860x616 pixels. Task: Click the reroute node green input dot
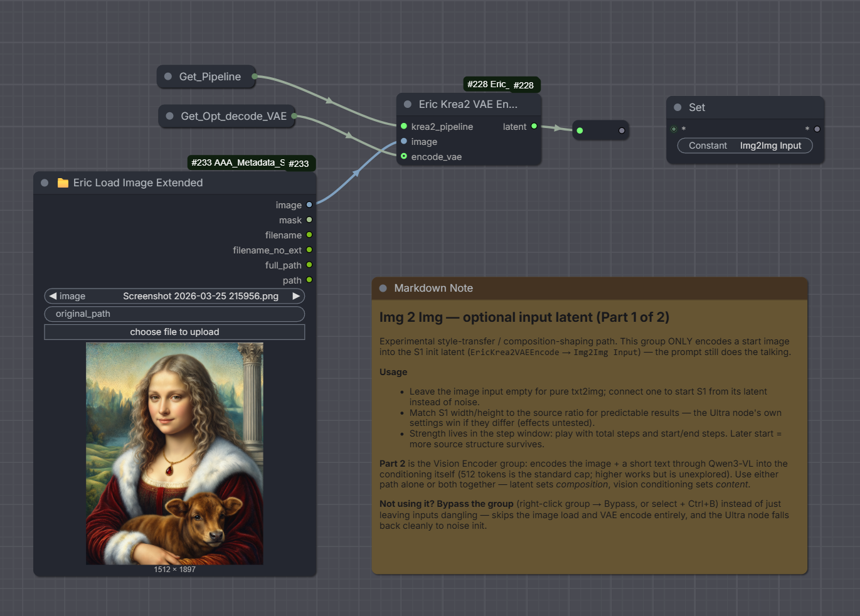coord(580,130)
